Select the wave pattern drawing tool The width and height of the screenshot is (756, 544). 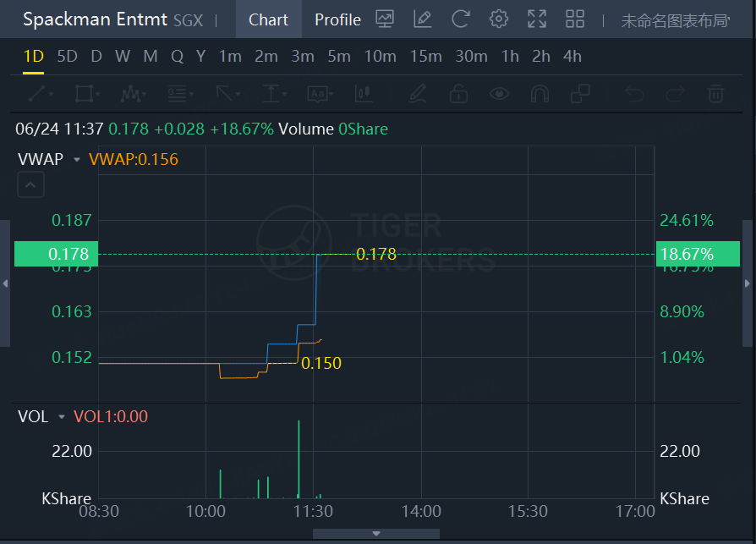[129, 94]
